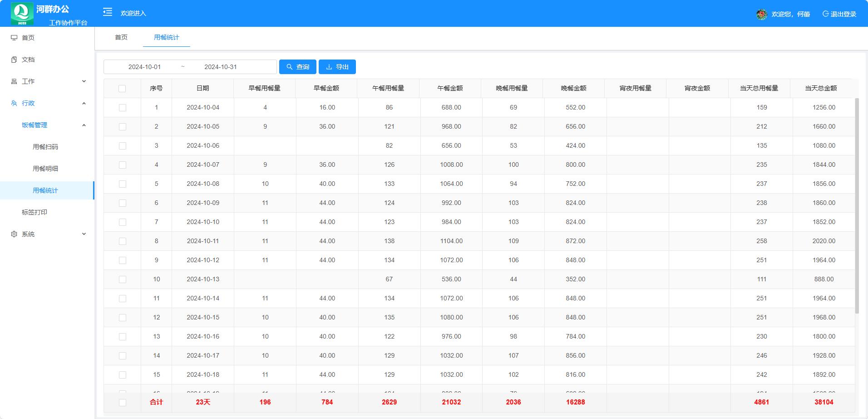This screenshot has width=868, height=419.
Task: Click the 查询 search button
Action: tap(298, 67)
